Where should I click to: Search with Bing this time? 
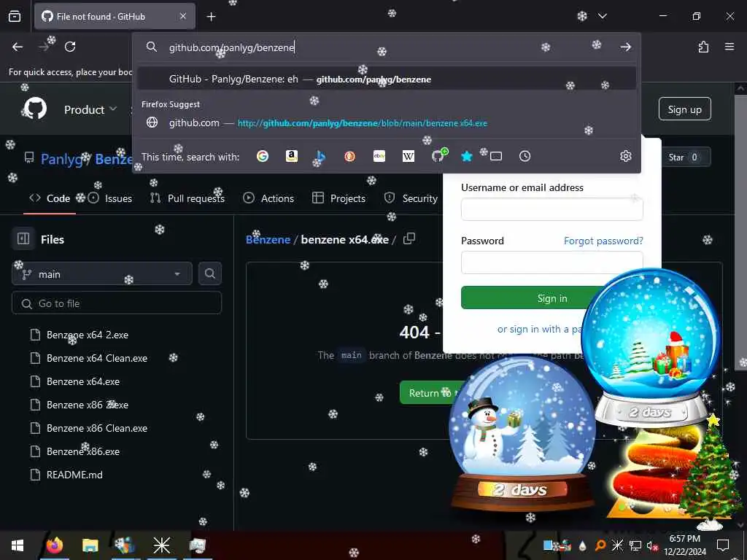321,156
